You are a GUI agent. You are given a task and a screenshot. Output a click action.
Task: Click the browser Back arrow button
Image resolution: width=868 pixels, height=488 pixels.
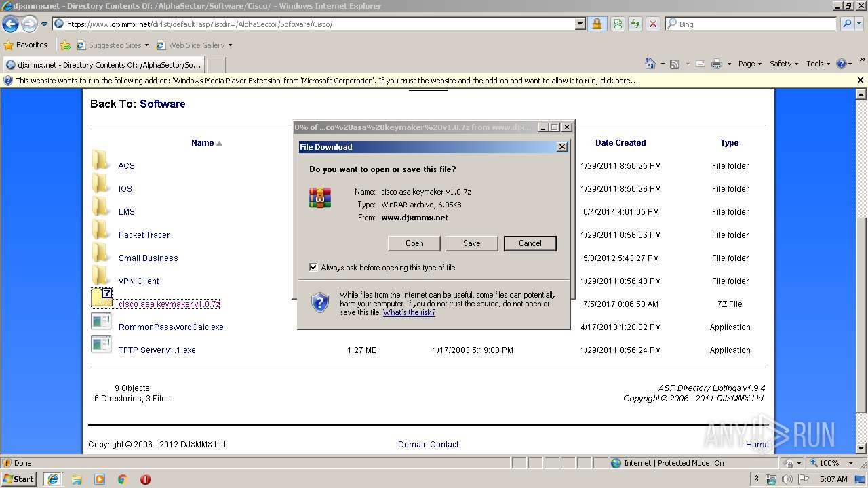[x=10, y=24]
